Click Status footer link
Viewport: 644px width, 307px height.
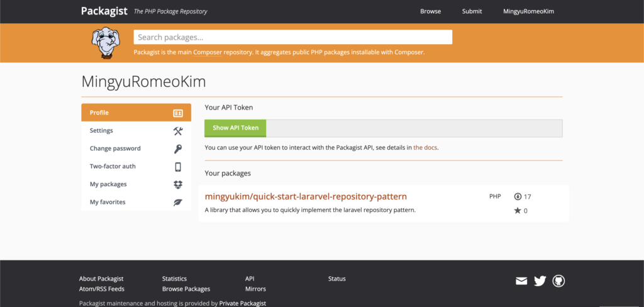coord(337,279)
